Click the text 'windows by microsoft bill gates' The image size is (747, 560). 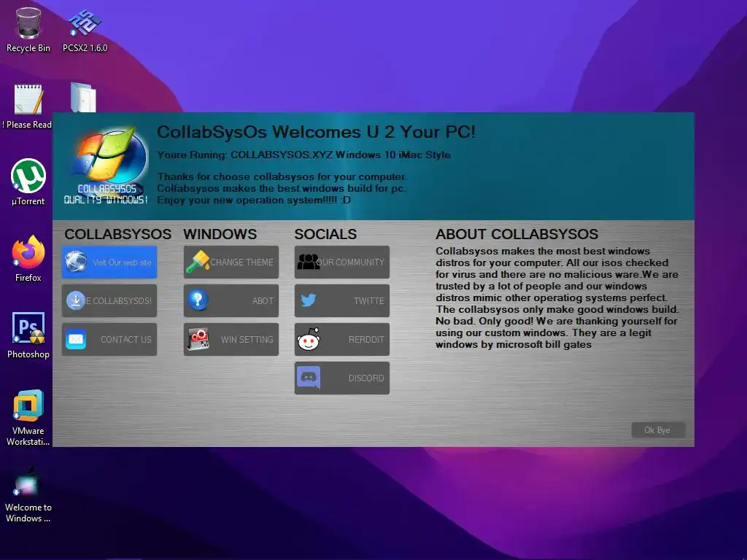(x=514, y=344)
